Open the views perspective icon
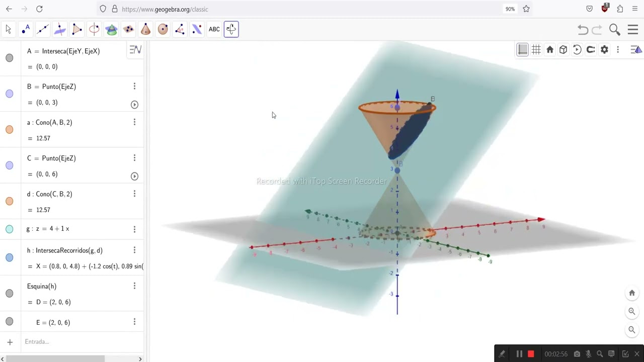Viewport: 644px width, 362px height. [636, 49]
